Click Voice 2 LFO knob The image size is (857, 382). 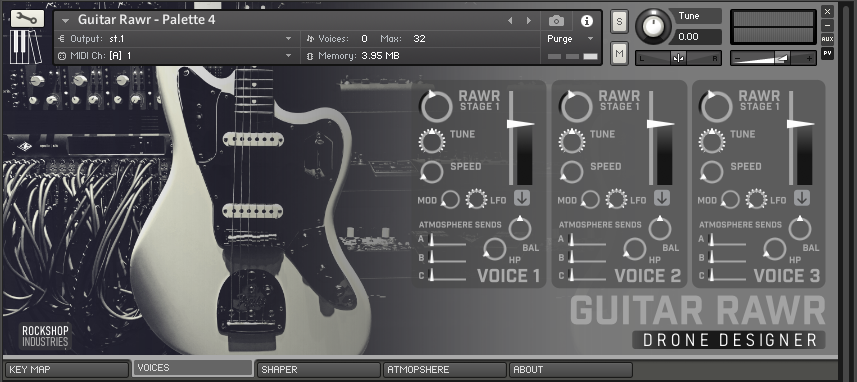click(x=616, y=199)
